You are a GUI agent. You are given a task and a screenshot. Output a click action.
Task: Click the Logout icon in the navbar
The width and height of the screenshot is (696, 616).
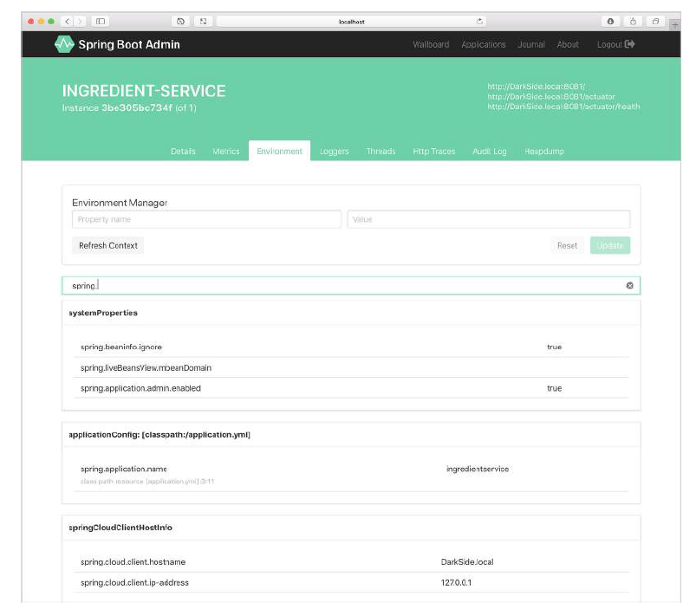pos(630,44)
